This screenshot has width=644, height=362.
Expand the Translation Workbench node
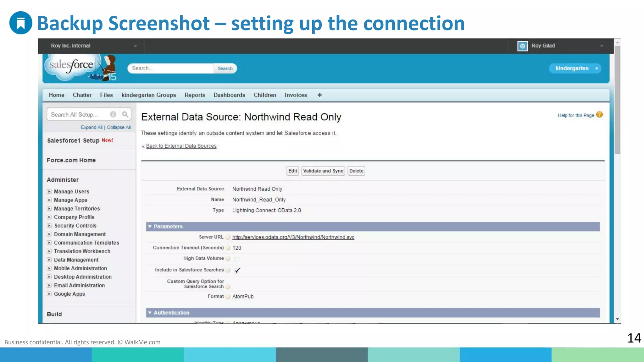point(49,251)
